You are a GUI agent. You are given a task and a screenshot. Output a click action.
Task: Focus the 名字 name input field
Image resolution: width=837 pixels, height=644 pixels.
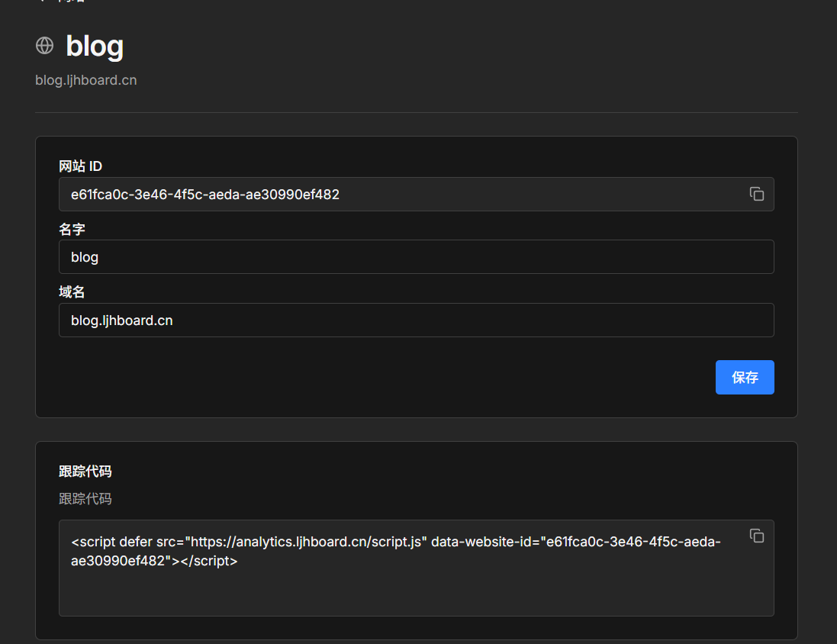coord(417,257)
